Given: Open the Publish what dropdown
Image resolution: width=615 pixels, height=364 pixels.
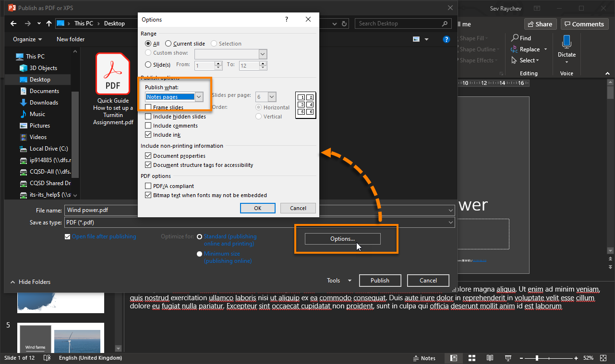Looking at the screenshot, I should click(199, 97).
